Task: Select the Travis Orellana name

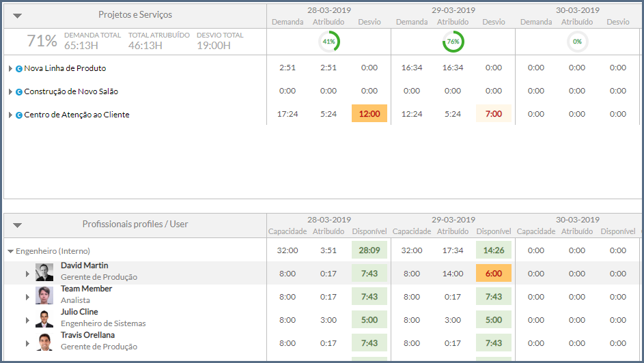Action: click(x=87, y=335)
